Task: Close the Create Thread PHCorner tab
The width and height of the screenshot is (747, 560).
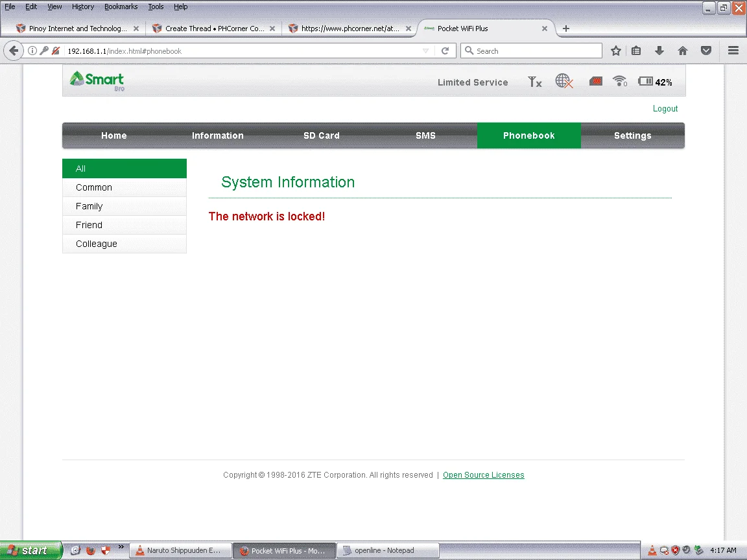Action: click(x=272, y=29)
